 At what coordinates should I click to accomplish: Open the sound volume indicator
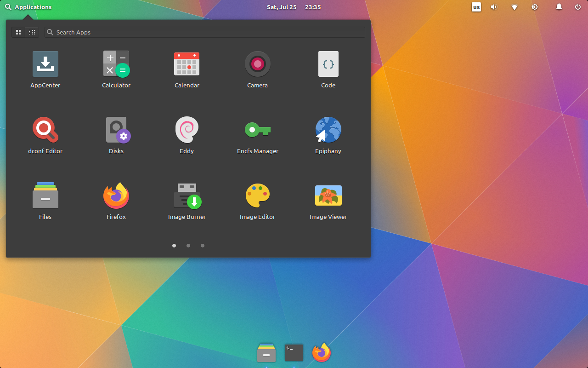tap(494, 7)
